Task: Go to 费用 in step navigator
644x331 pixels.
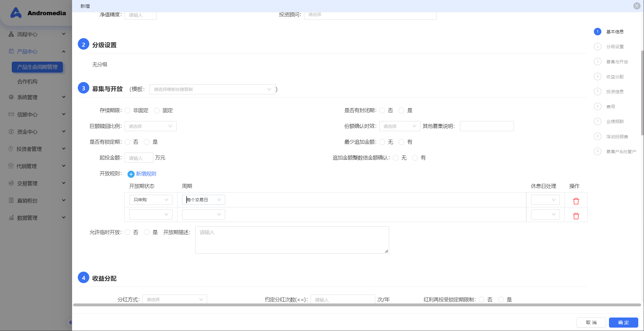Action: tap(610, 106)
